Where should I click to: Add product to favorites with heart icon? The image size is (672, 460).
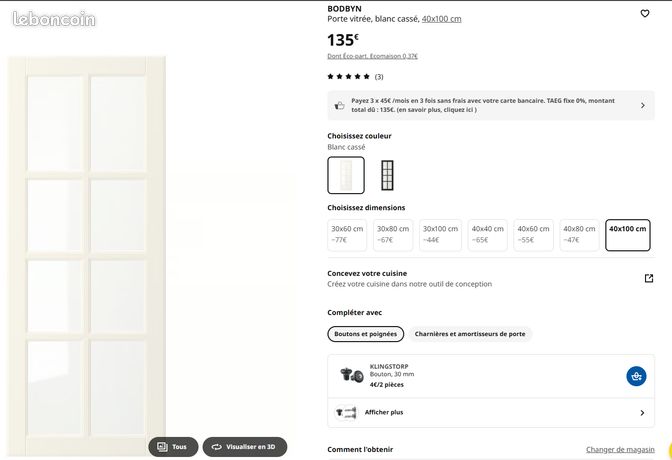click(645, 14)
